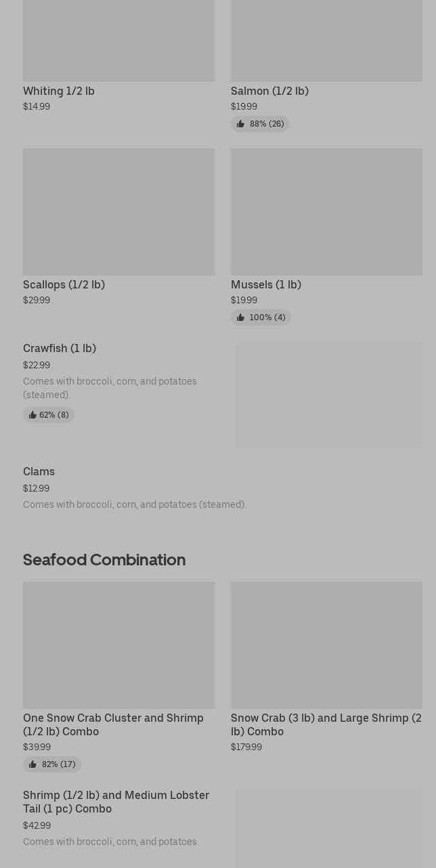Select the Scallops (1/2 lb) title
This screenshot has width=436, height=868.
coord(64,284)
